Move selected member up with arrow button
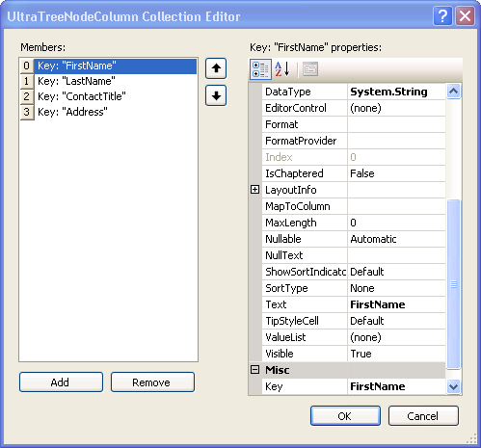The image size is (481, 448). (216, 68)
